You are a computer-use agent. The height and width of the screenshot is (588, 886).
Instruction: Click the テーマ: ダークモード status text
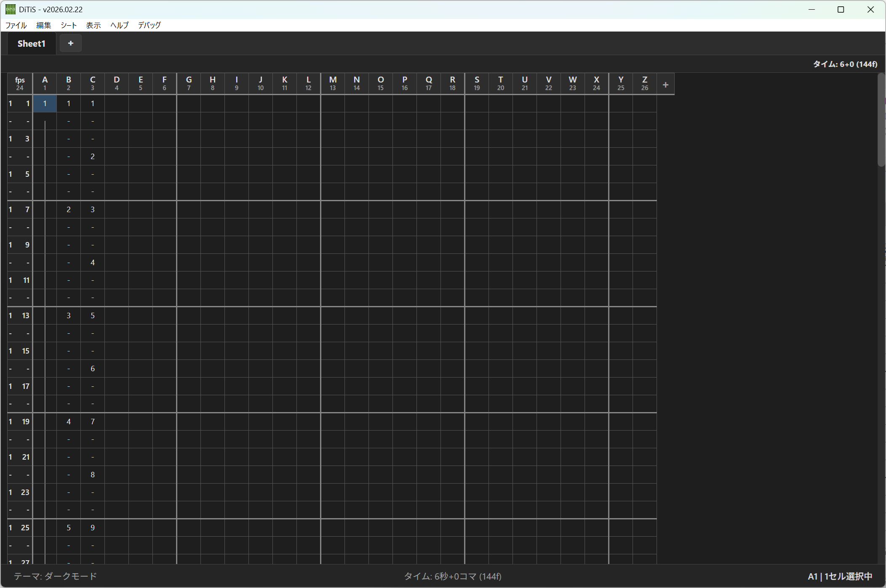(55, 576)
